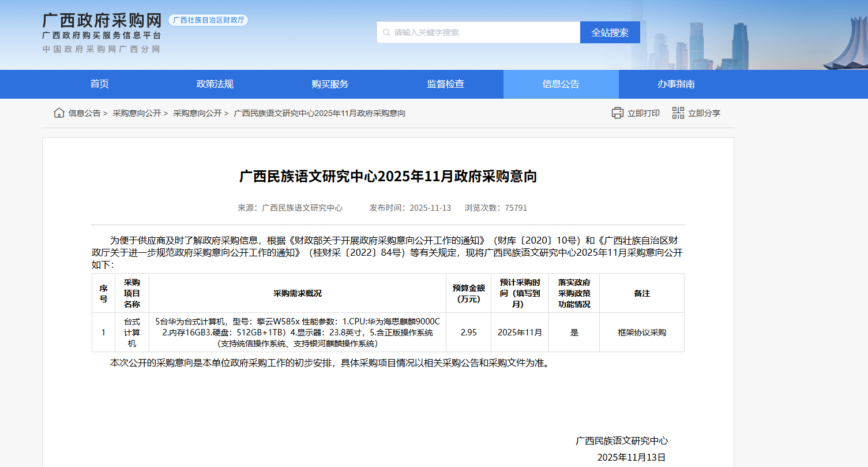Click the 广西壮族自治区财政厅 badge

click(208, 20)
